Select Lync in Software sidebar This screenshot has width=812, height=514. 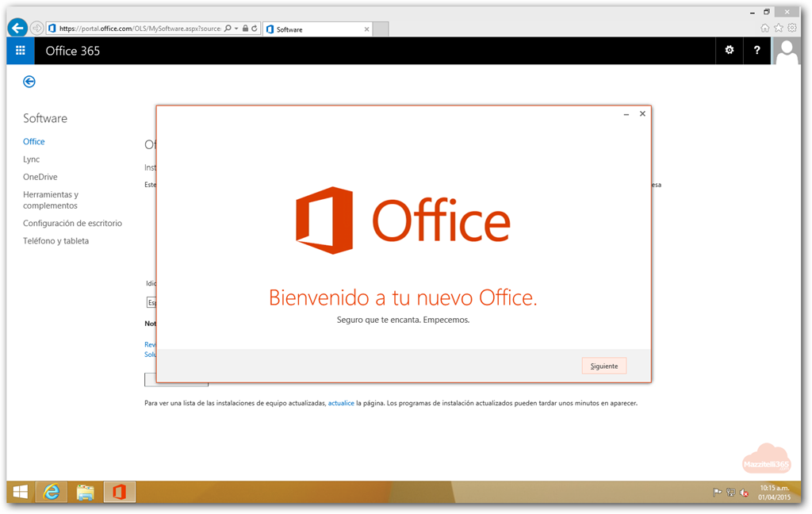point(31,159)
